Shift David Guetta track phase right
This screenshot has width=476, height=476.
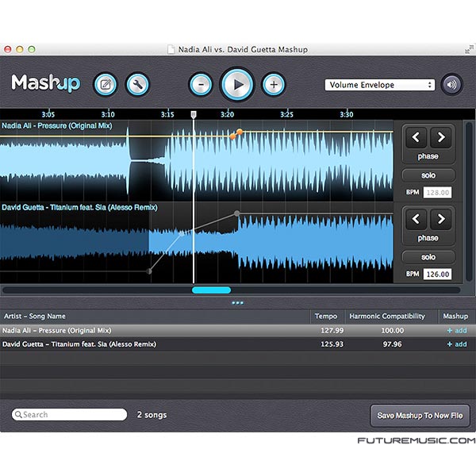[441, 219]
